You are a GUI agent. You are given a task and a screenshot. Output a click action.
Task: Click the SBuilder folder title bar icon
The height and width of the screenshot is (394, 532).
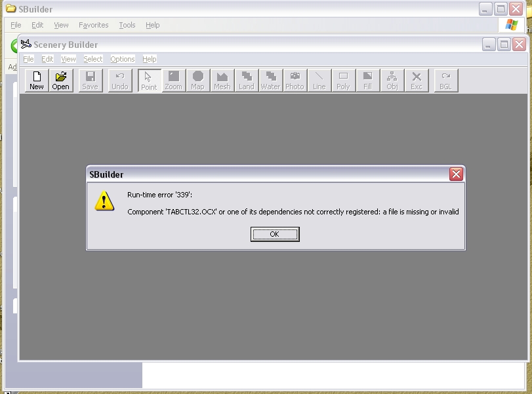tap(11, 9)
